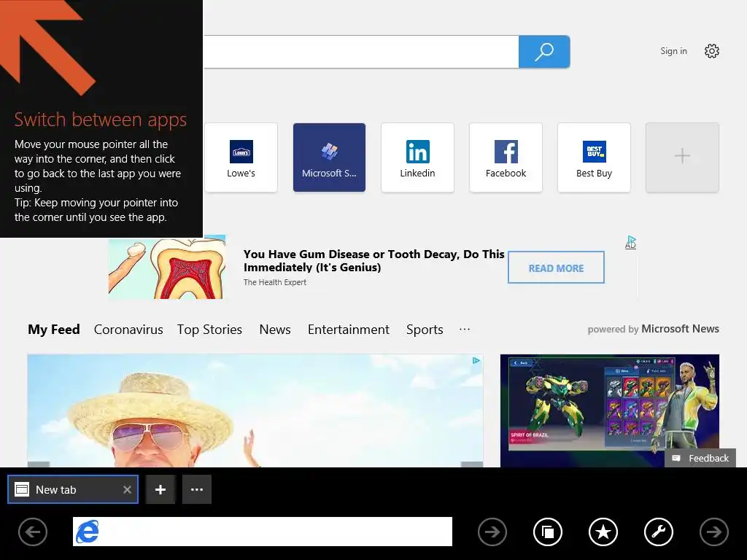Open the Linkedin quick link tile
Viewport: 747px width, 560px height.
(x=417, y=157)
